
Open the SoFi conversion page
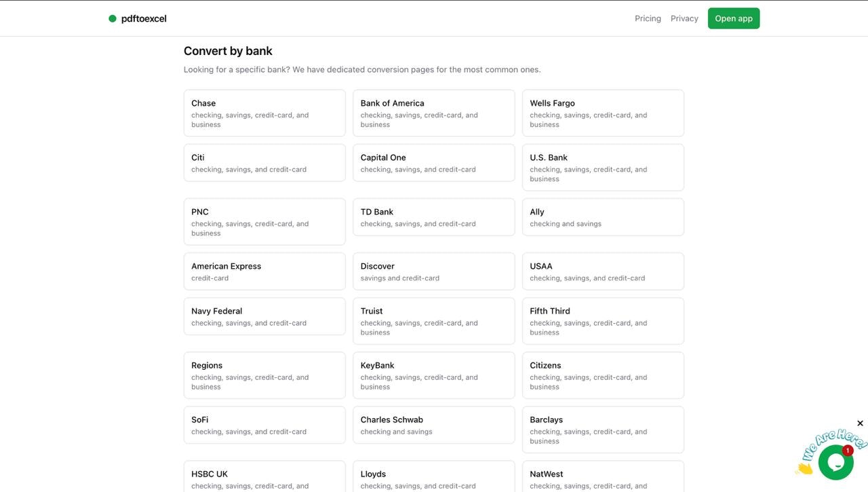click(x=264, y=425)
